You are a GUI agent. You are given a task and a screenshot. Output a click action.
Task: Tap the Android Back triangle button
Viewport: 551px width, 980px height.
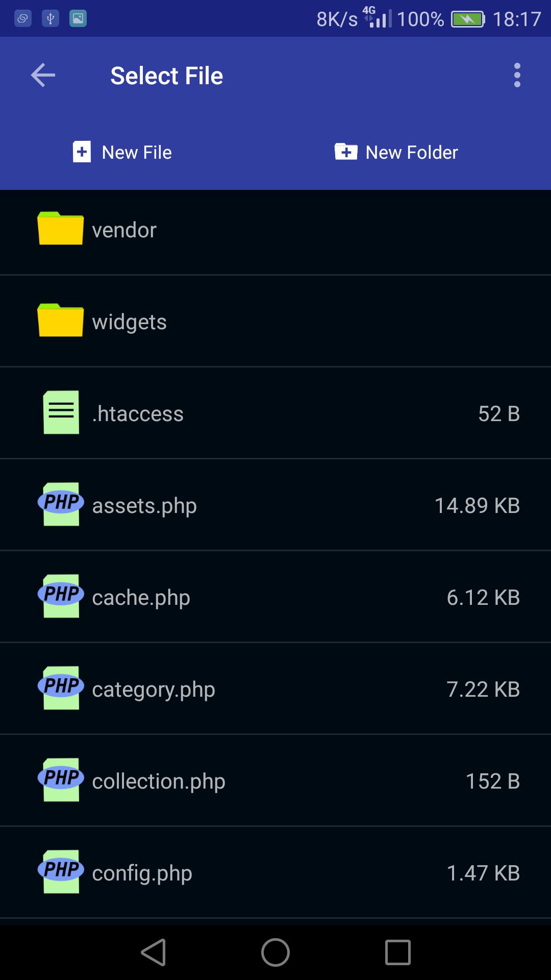(x=153, y=952)
